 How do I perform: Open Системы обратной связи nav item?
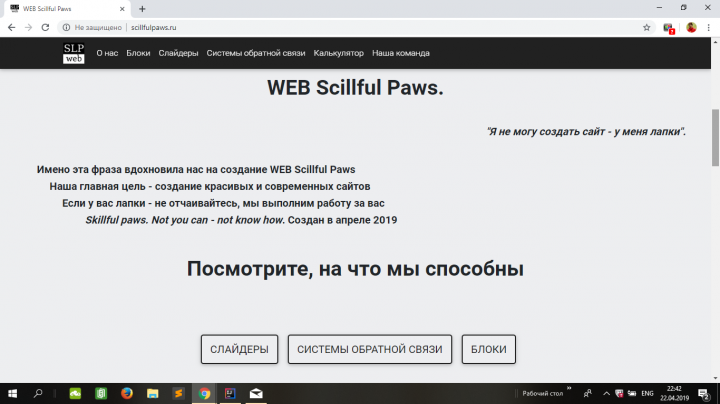[256, 53]
